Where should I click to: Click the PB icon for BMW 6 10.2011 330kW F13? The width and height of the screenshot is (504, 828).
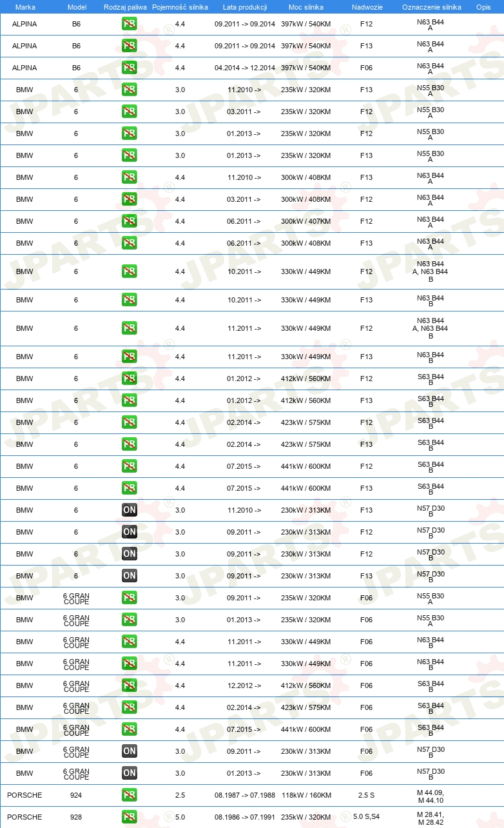tap(130, 301)
